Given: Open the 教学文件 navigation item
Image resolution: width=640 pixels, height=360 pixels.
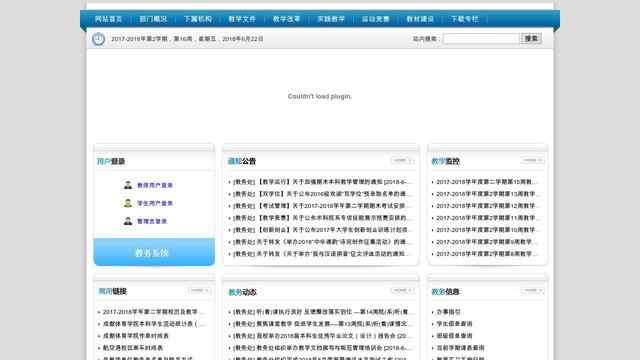Looking at the screenshot, I should (x=242, y=19).
